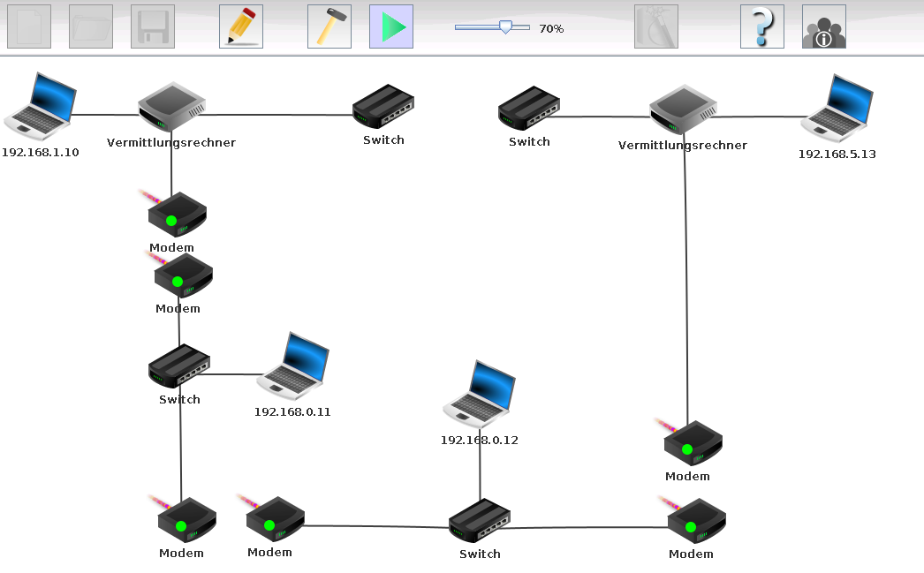Click the New project toolbar icon
Screen dimensions: 924x573
29,26
